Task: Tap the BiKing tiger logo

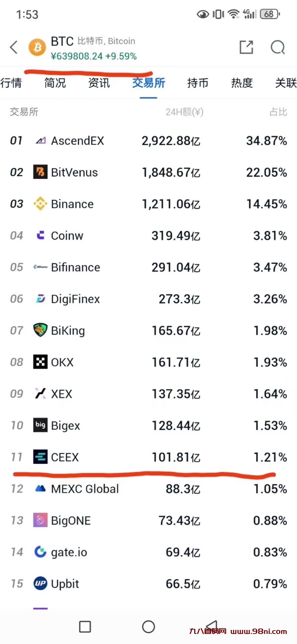Action: [x=40, y=330]
